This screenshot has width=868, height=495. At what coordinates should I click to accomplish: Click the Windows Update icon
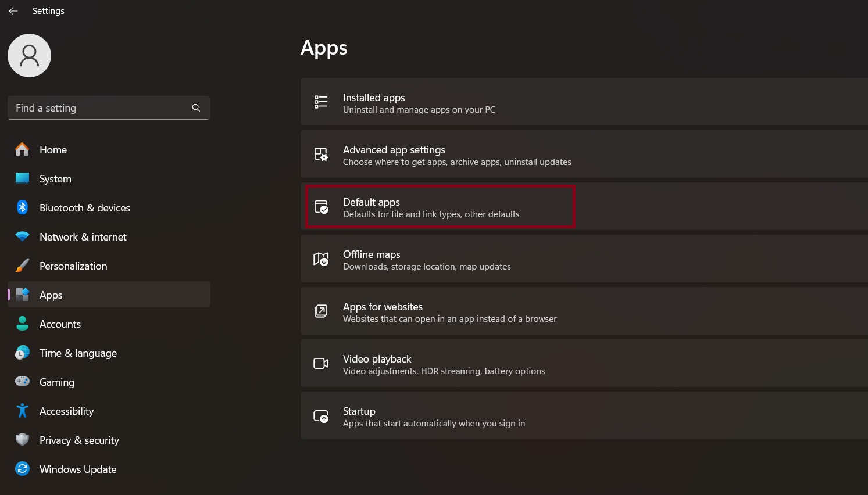pyautogui.click(x=22, y=469)
